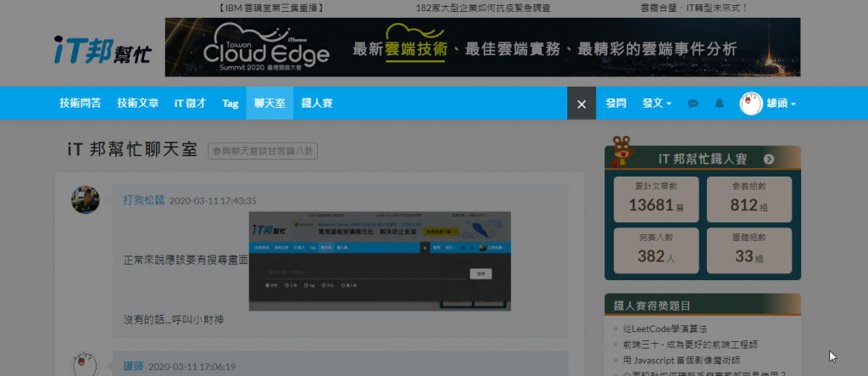Screen dimensions: 868x376
Task: Click the 參賽組數 812 stat card
Action: [x=749, y=199]
